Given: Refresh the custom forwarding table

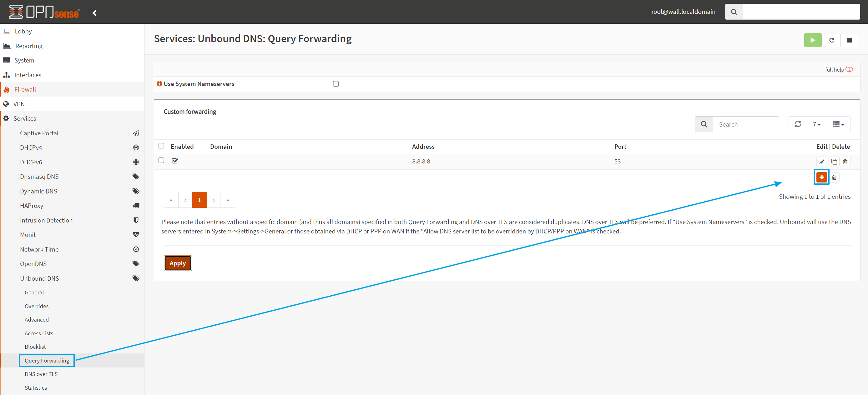Looking at the screenshot, I should coord(798,124).
